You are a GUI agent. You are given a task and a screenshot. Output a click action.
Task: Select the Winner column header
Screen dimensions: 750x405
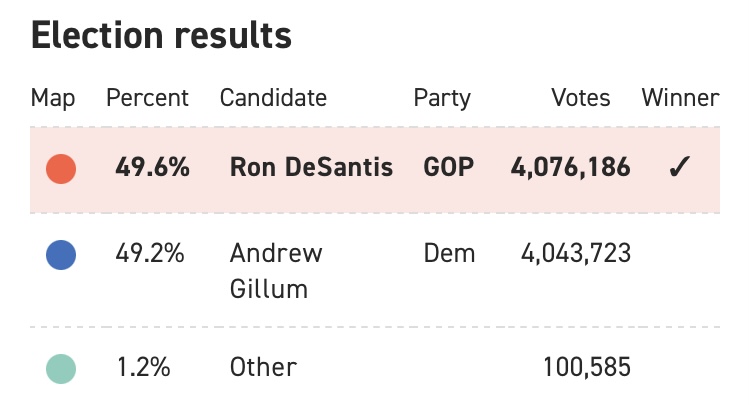[680, 98]
